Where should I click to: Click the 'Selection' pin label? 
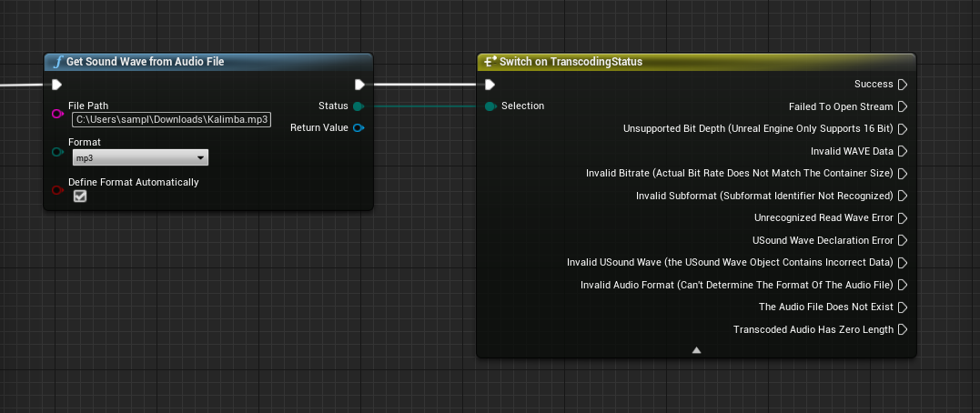[522, 106]
